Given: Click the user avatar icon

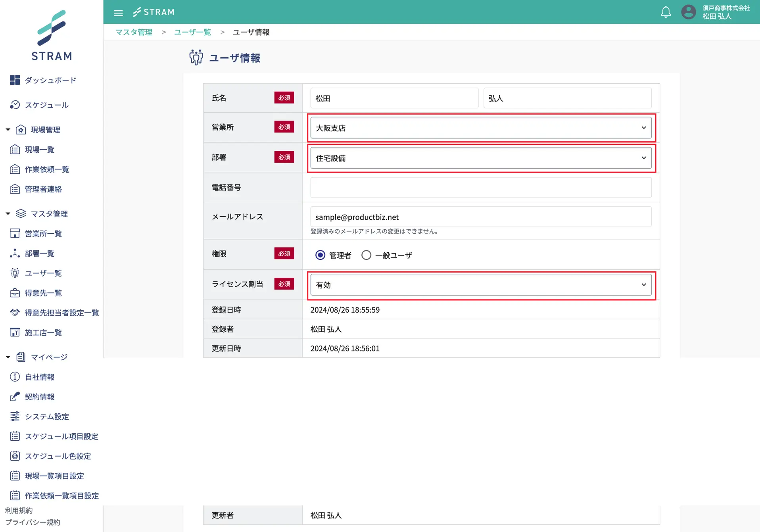Looking at the screenshot, I should (688, 12).
